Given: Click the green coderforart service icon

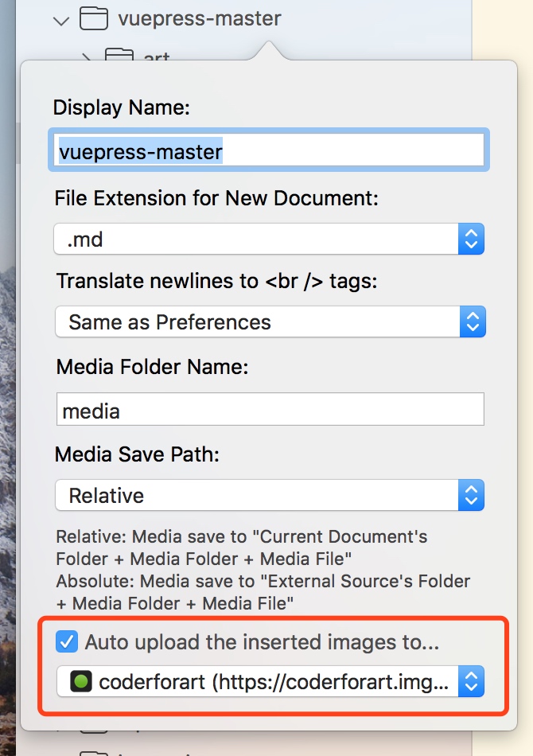Looking at the screenshot, I should (x=82, y=682).
